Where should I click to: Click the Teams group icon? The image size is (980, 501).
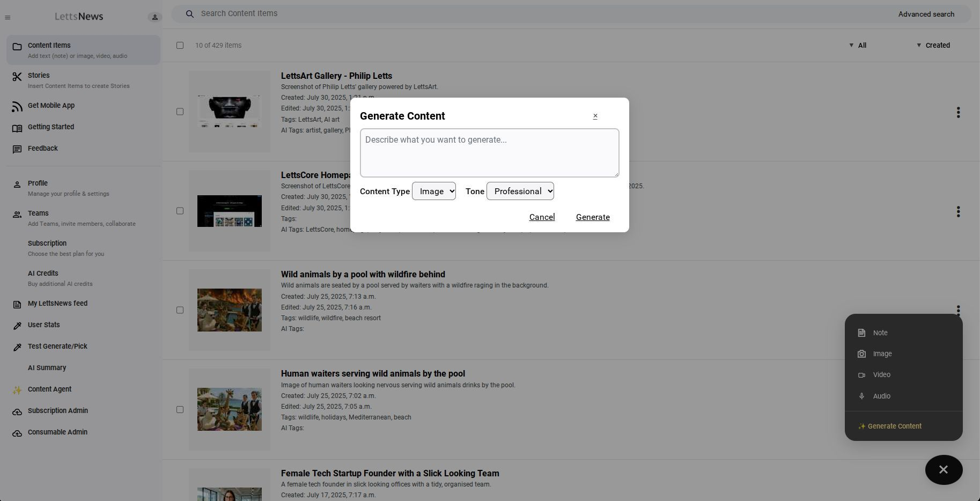tap(17, 215)
